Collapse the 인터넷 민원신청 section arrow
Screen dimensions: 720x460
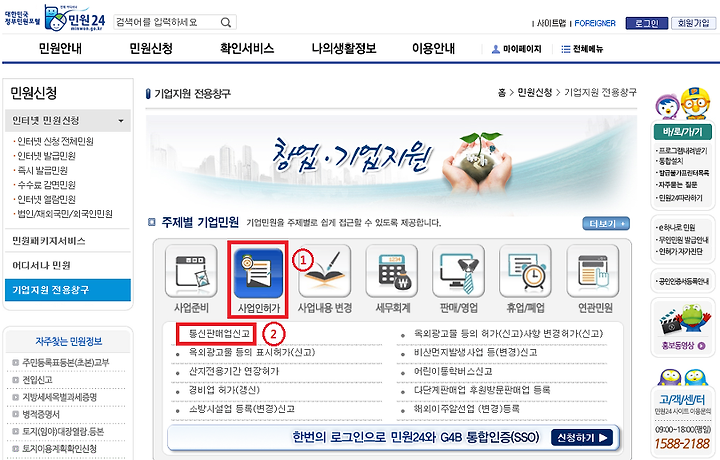(x=121, y=121)
